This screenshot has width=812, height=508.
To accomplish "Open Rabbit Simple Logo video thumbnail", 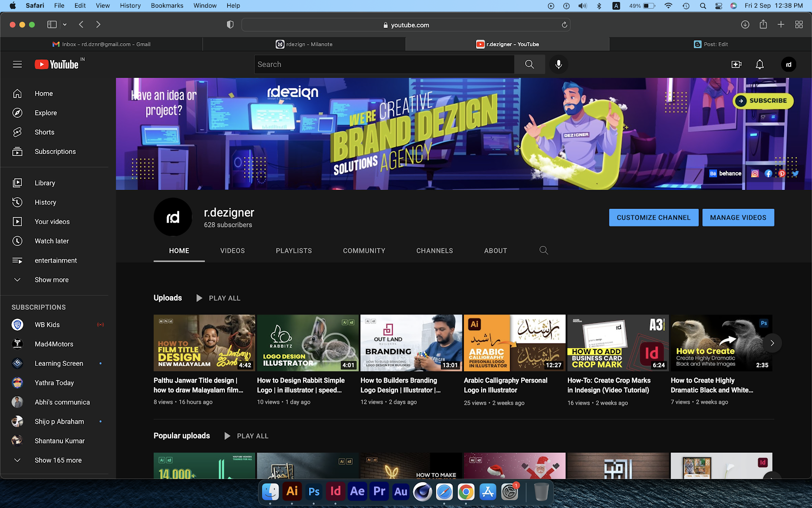I will tap(308, 343).
